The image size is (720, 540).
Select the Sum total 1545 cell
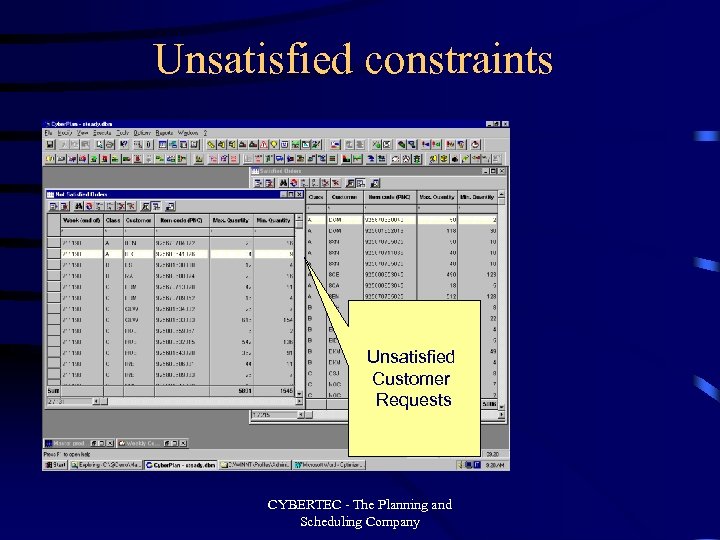274,391
